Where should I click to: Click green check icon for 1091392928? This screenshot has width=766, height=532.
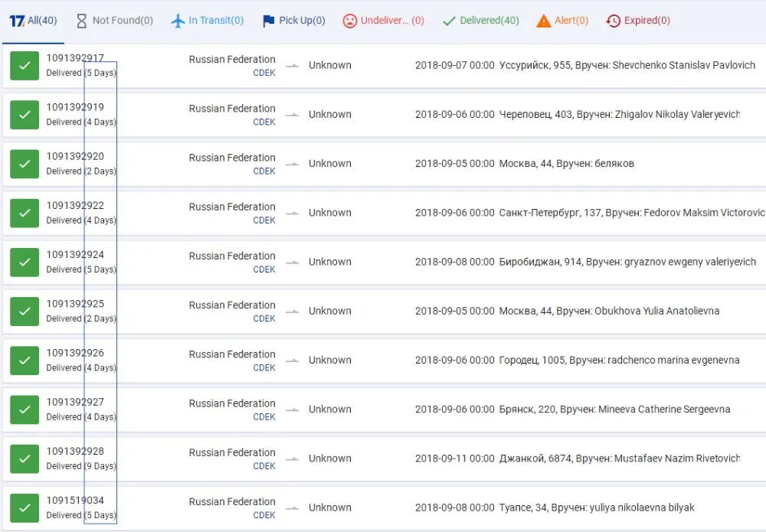tap(25, 459)
